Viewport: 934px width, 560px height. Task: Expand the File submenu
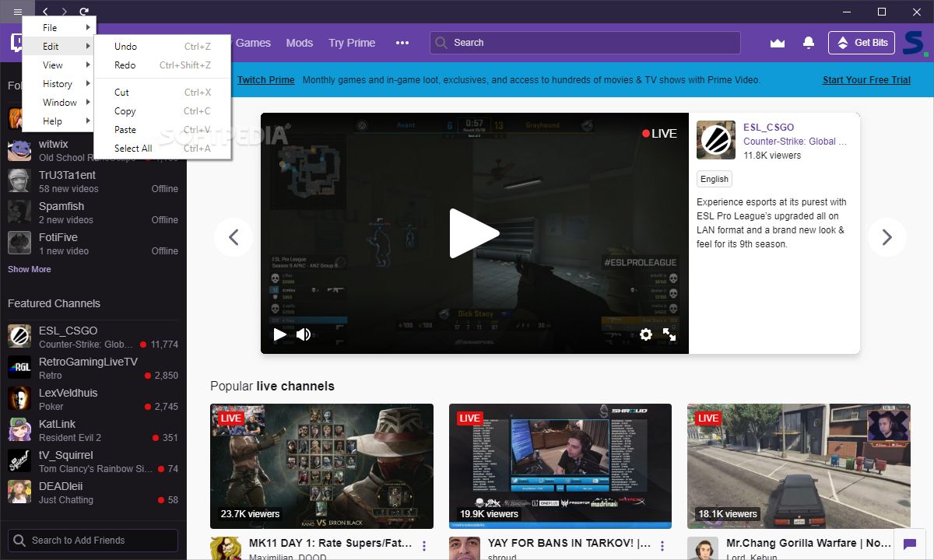coord(59,28)
